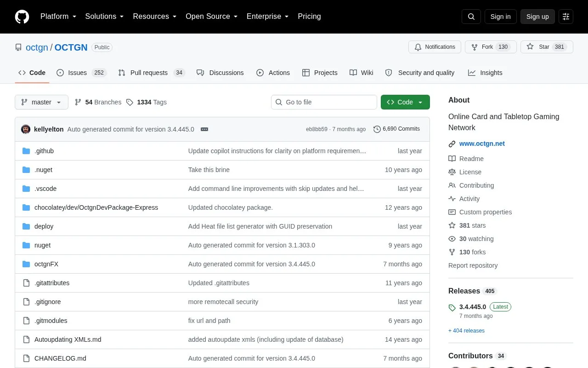Click the kellyelton avatar image
The image size is (588, 368).
(x=26, y=129)
